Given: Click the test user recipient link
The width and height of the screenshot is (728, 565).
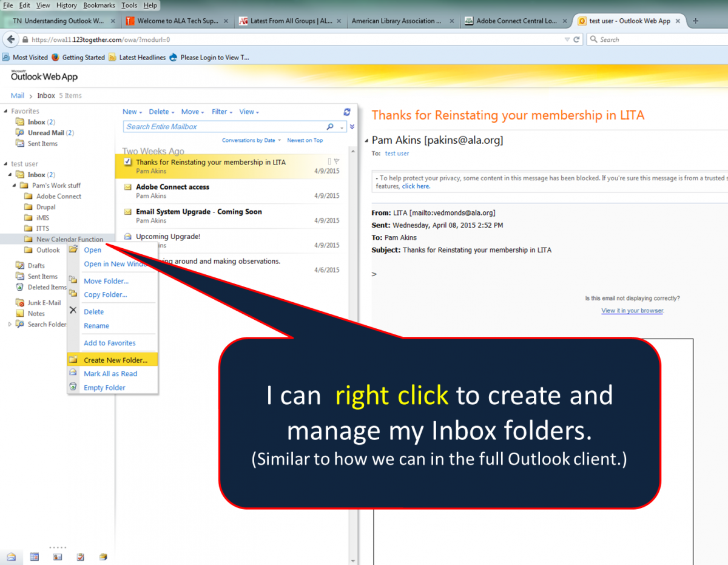Looking at the screenshot, I should pos(397,154).
